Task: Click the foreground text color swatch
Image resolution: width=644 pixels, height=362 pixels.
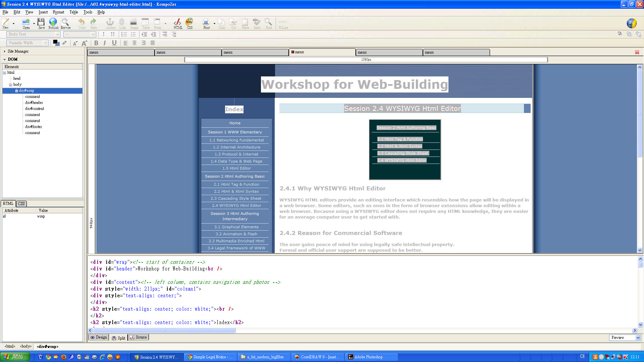Action: [55, 42]
